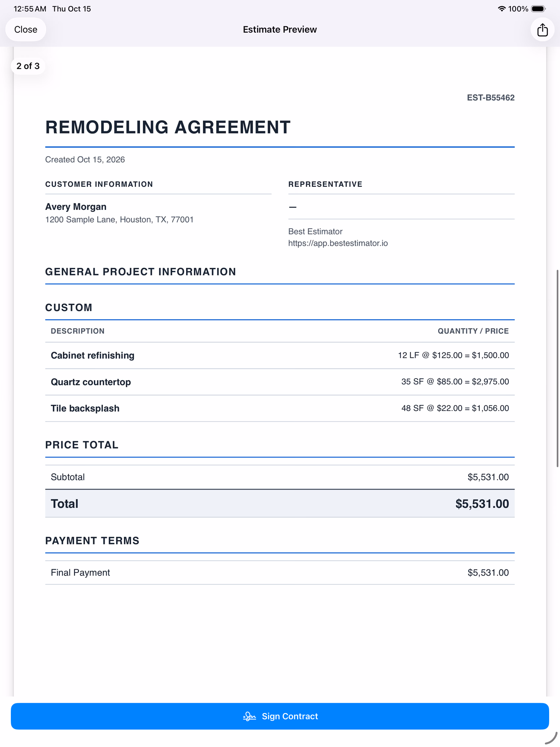Tap '48 SF @ $22.00 = $1,056.00' price
Viewport: 560px width, 747px height.
point(455,408)
